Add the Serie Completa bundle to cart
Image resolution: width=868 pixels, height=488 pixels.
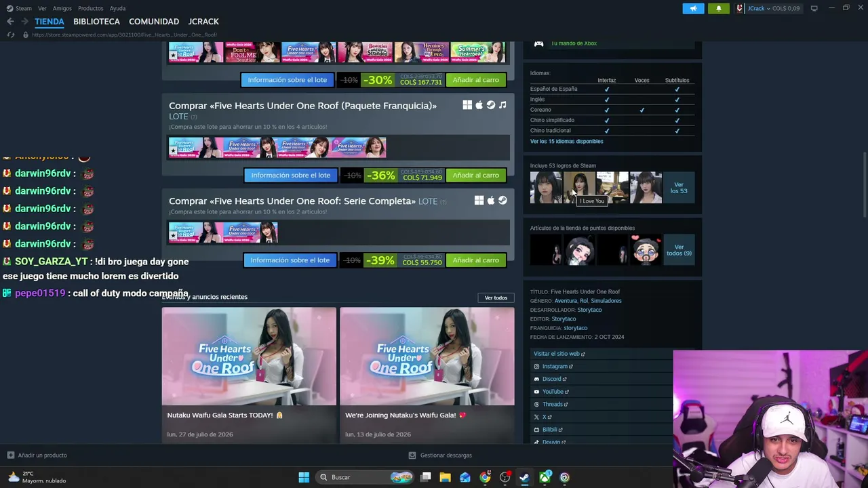click(x=475, y=260)
